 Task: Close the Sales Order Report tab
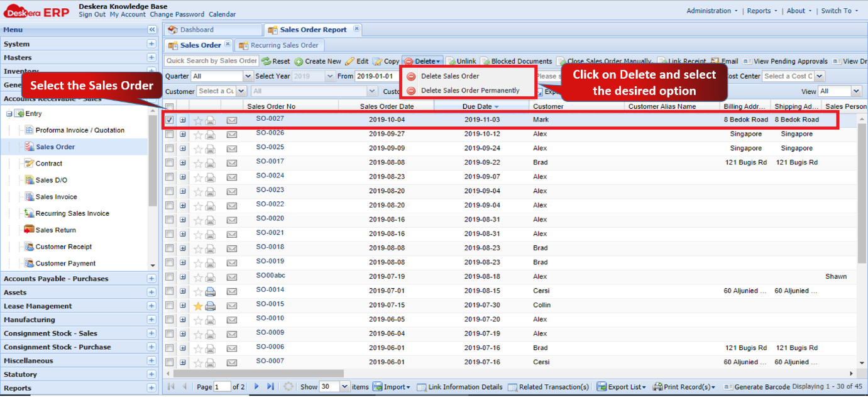pyautogui.click(x=356, y=29)
